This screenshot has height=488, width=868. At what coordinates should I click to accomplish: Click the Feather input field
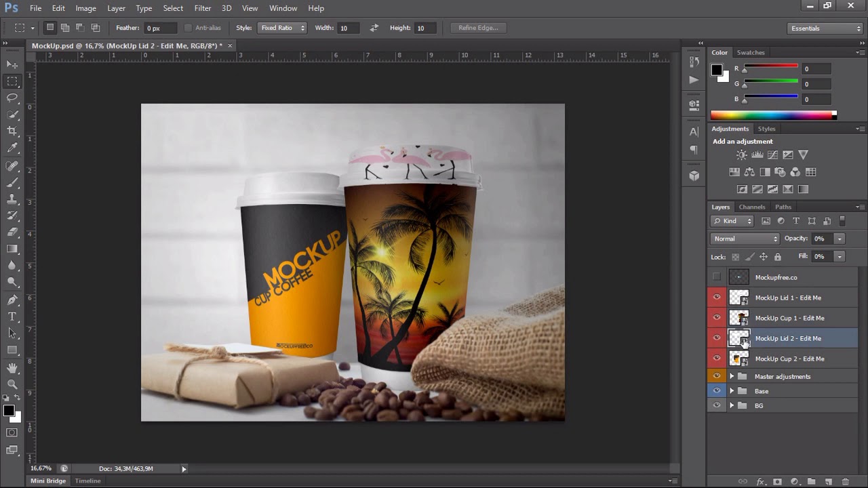click(x=161, y=28)
